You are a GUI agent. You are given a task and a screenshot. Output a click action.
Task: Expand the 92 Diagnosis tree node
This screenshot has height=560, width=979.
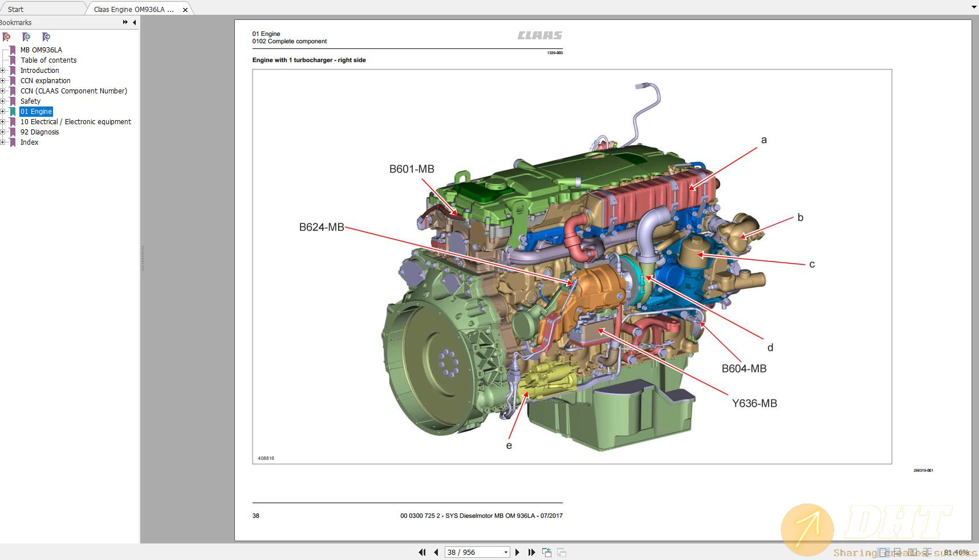(x=2, y=132)
